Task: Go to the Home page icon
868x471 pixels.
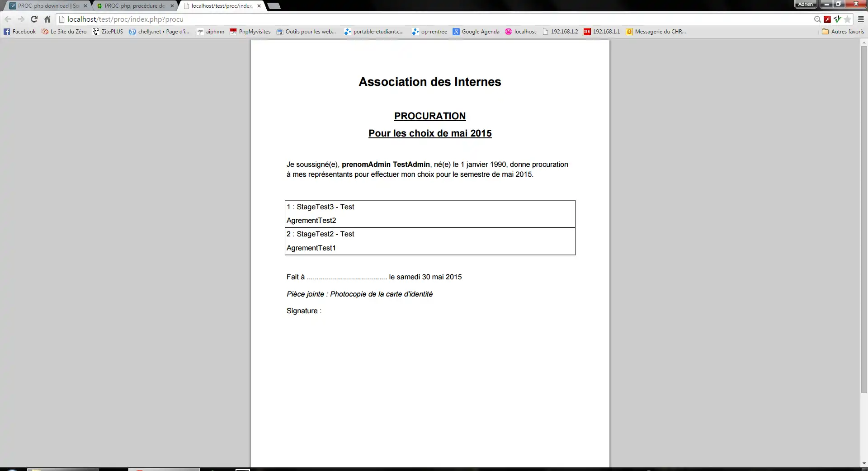Action: coord(47,19)
